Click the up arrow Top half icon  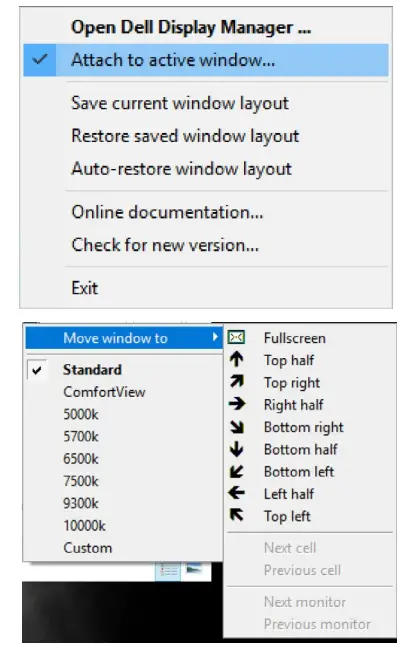[236, 359]
